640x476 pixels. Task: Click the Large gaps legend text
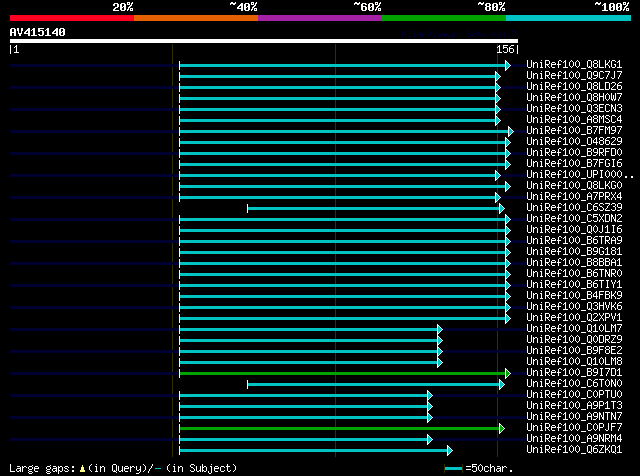tap(123, 468)
